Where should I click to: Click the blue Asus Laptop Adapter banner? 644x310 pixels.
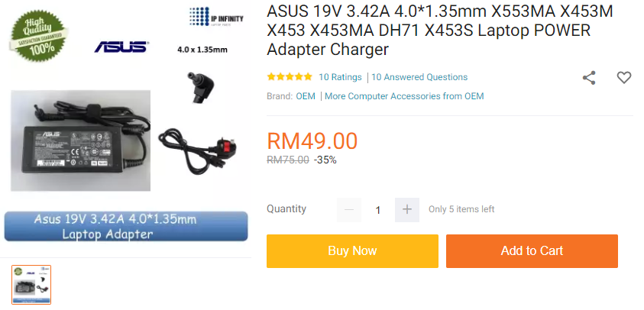click(x=126, y=226)
